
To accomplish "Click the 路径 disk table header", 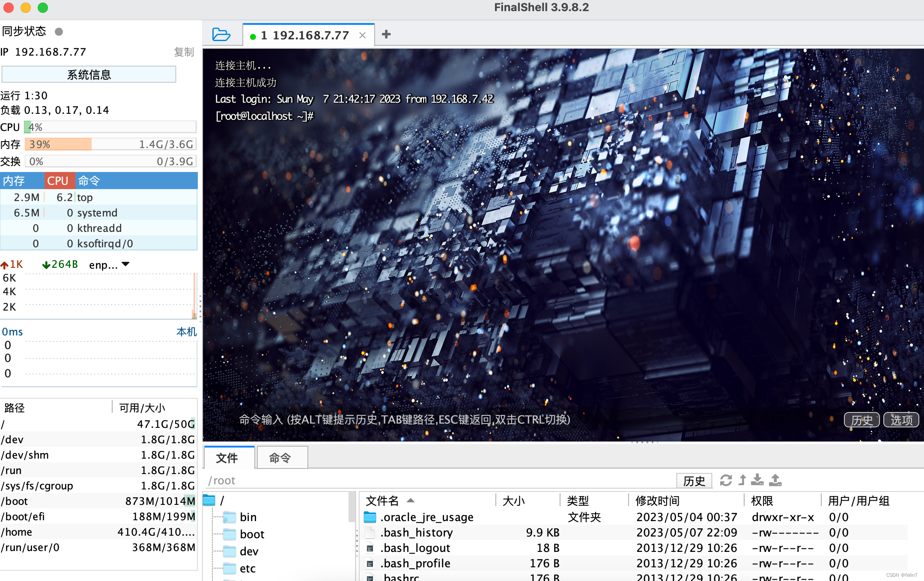I will [56, 408].
